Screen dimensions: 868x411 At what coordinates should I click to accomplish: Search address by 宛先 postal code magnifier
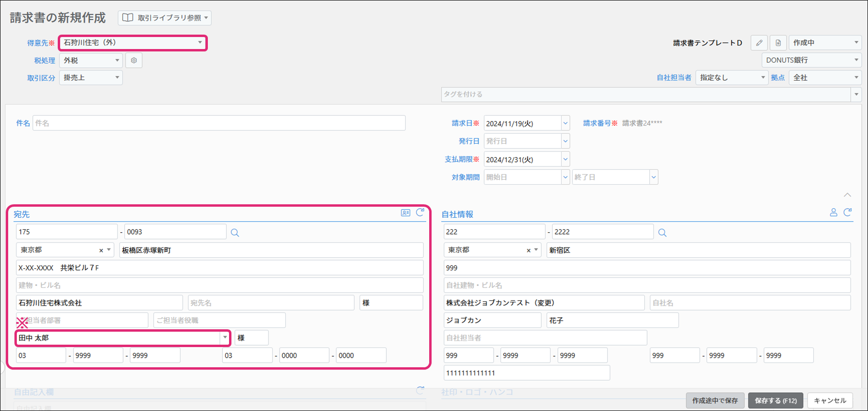[235, 233]
